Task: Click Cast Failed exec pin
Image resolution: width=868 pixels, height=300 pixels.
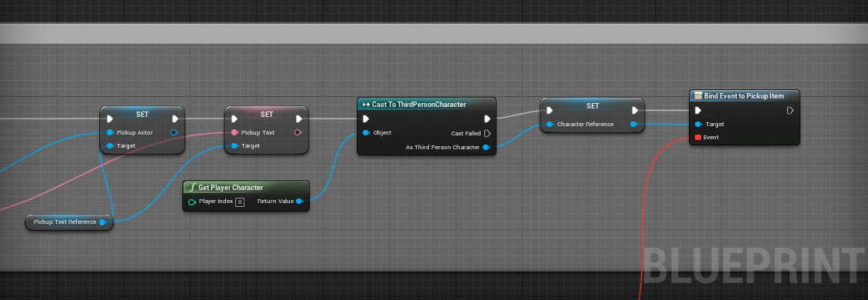Action: tap(487, 133)
